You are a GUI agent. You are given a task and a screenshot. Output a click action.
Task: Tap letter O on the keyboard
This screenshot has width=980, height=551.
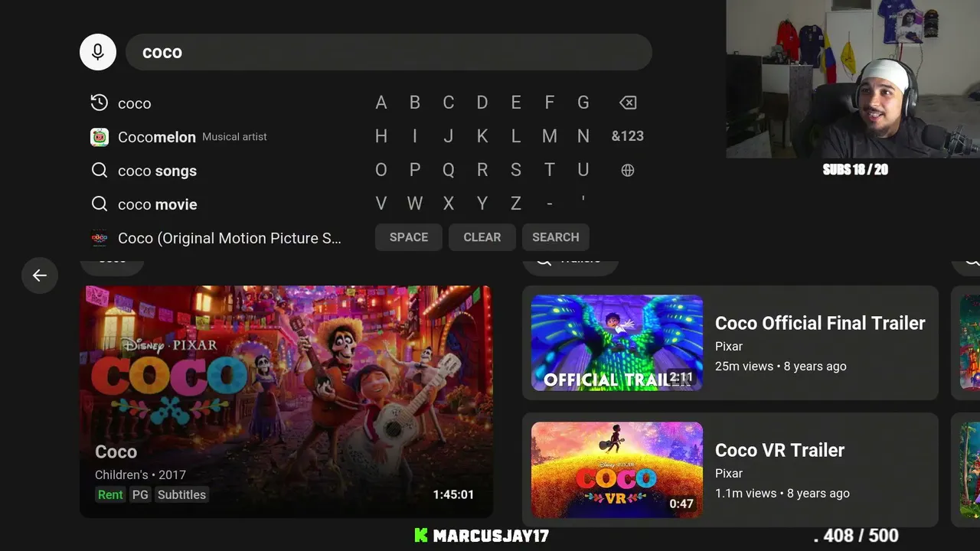click(381, 170)
